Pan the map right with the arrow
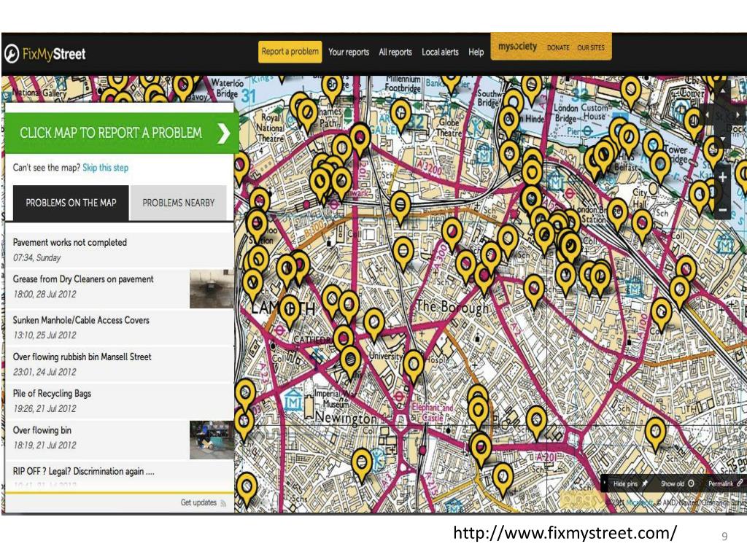Screen dimensions: 747x560 click(x=738, y=114)
